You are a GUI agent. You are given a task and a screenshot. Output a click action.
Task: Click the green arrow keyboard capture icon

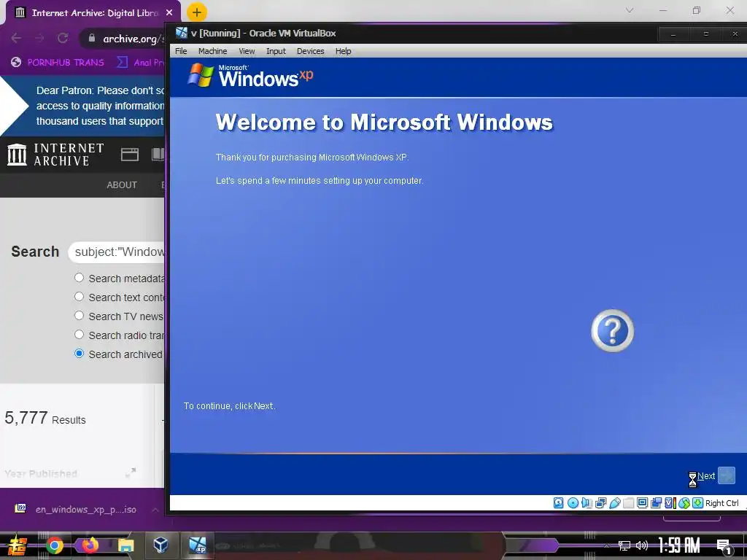tap(697, 503)
